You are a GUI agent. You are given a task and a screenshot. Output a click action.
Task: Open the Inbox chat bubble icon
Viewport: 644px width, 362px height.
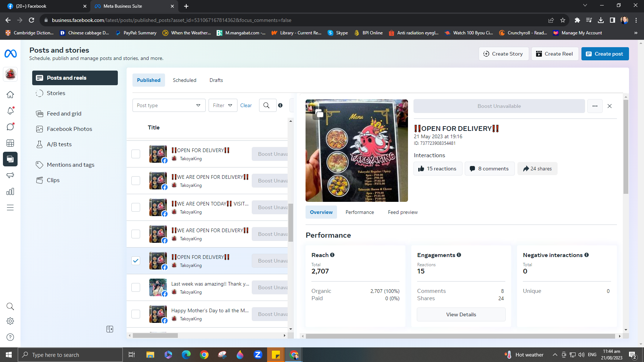[x=10, y=127]
